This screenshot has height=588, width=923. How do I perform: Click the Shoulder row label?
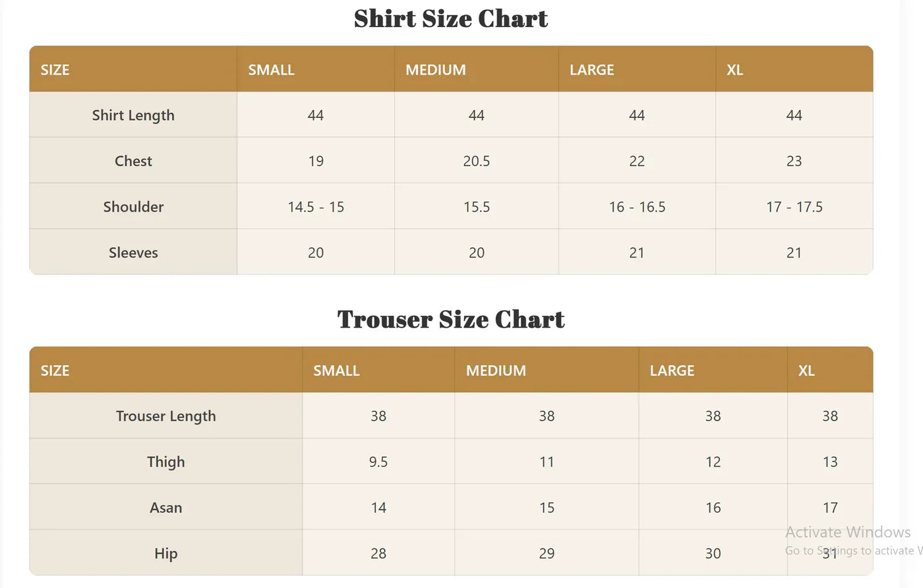point(133,207)
